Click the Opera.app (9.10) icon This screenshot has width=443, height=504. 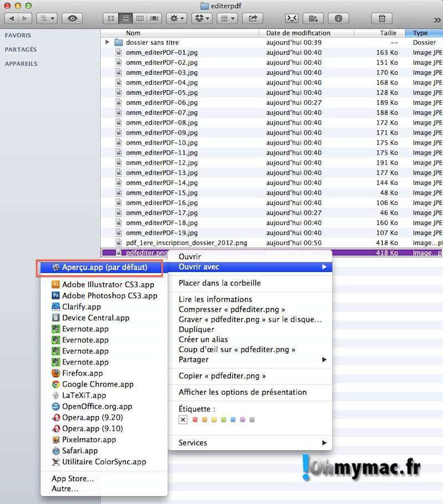tap(55, 429)
